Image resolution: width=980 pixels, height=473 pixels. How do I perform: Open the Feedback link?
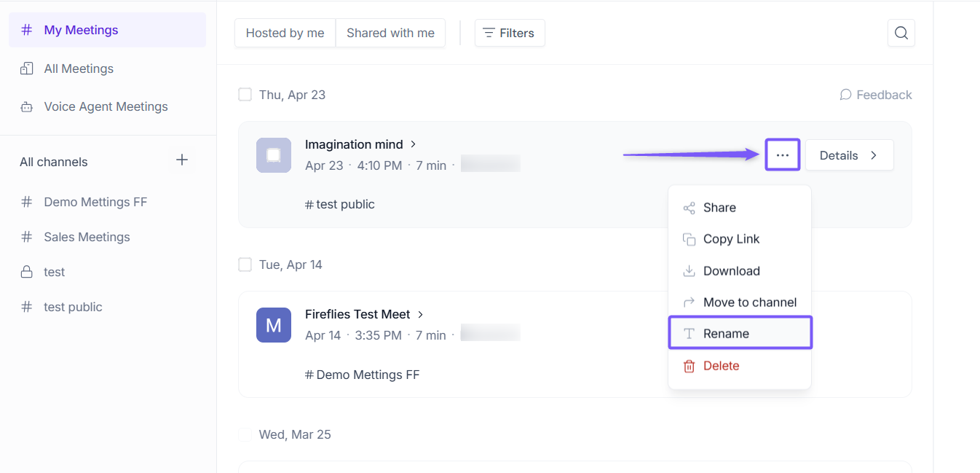(876, 95)
